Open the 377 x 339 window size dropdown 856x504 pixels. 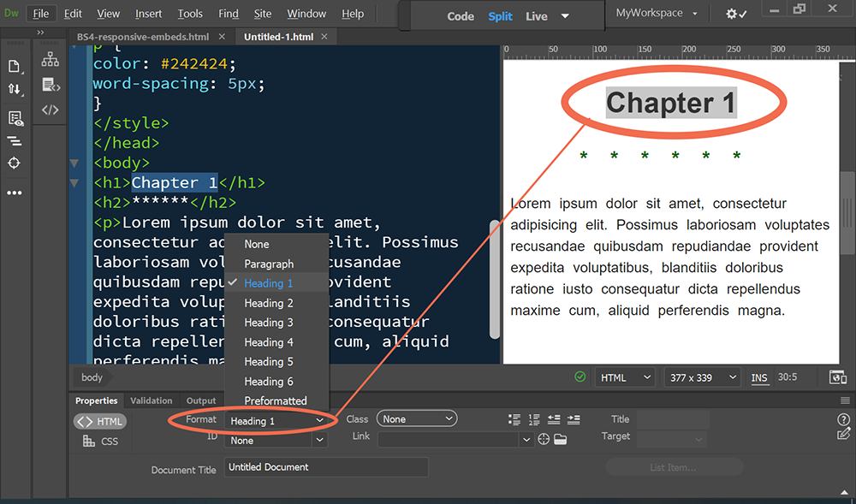(702, 377)
